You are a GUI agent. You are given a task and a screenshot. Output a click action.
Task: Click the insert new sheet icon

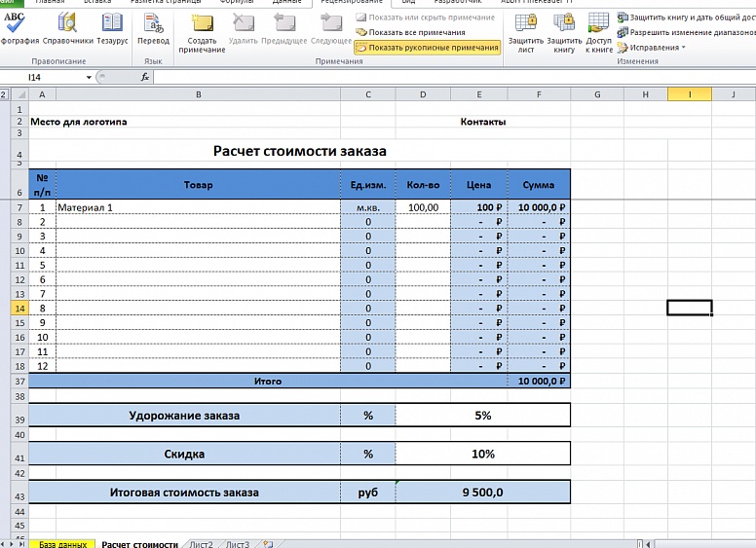click(268, 544)
